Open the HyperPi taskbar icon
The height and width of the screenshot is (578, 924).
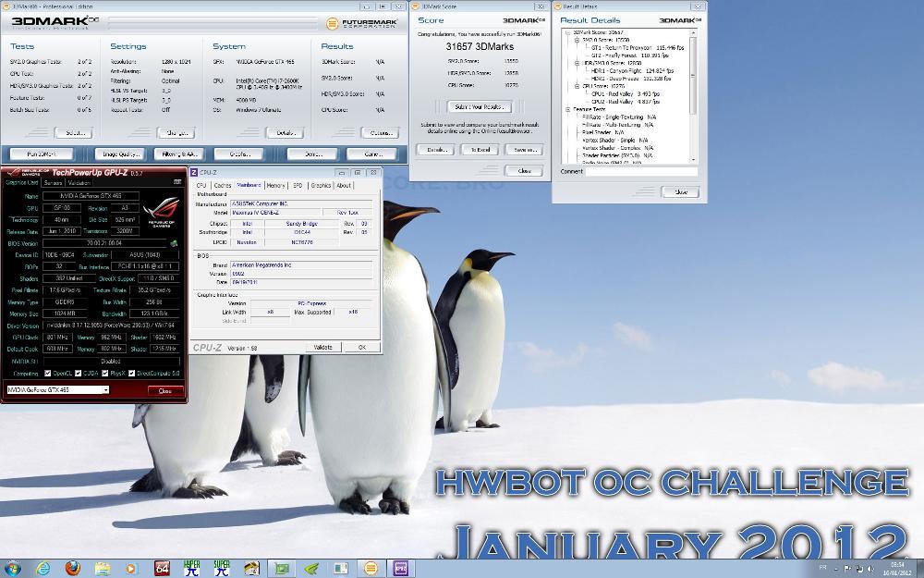click(192, 569)
